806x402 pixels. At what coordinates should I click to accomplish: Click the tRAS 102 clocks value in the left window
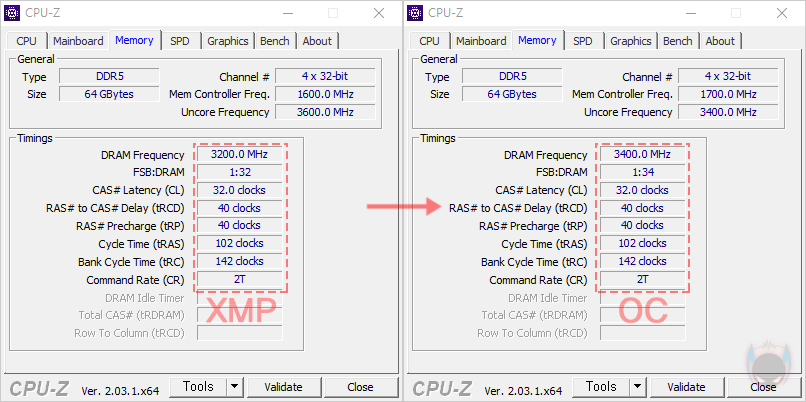point(240,243)
